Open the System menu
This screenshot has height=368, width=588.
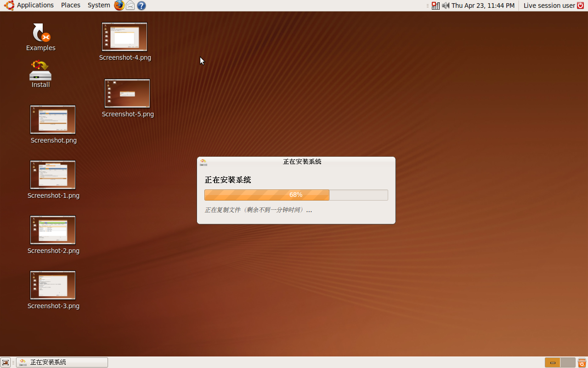tap(99, 6)
